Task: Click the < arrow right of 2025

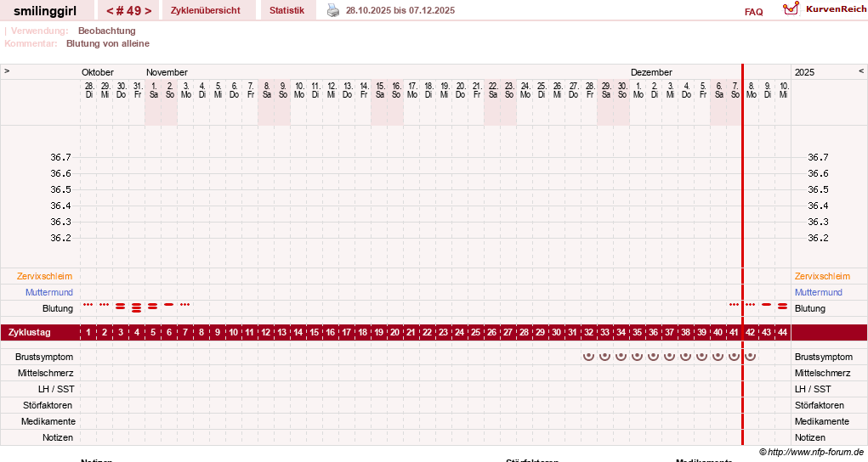Action: pos(861,70)
